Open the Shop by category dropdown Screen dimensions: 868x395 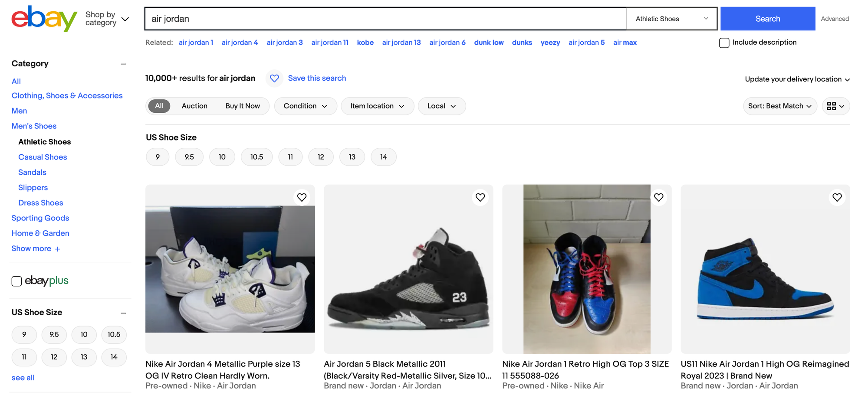(107, 19)
